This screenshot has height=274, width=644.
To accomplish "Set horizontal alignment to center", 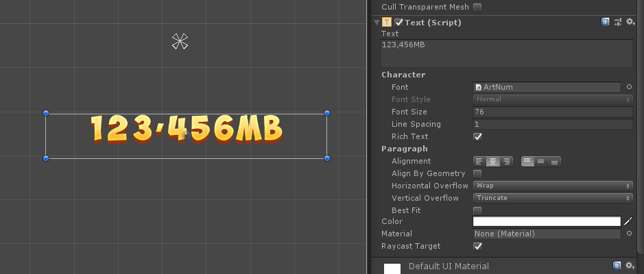I will [x=493, y=161].
